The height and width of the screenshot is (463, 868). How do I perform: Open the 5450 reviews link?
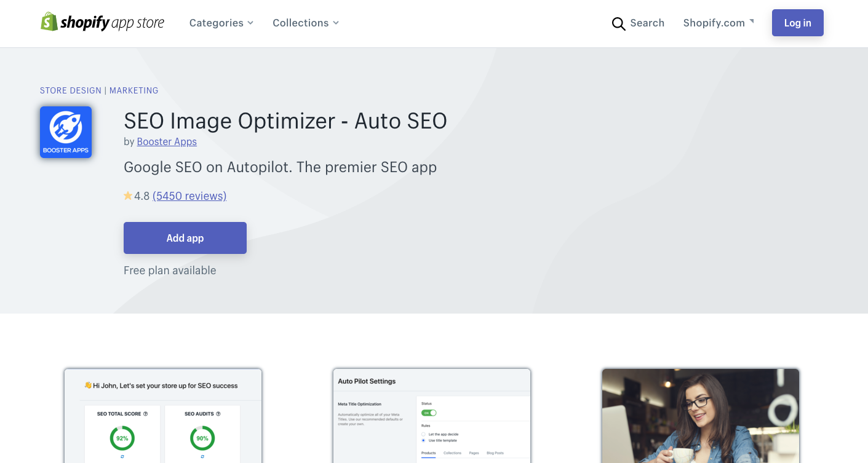[189, 196]
